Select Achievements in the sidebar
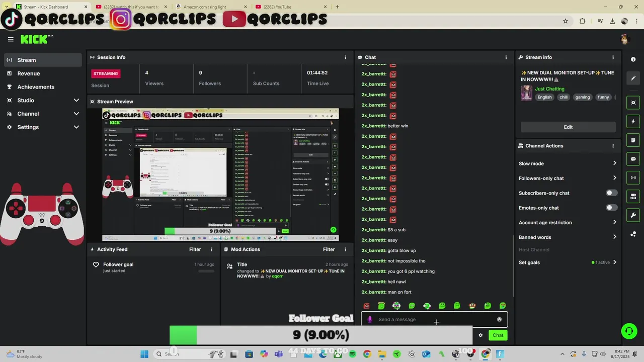The width and height of the screenshot is (644, 362). point(43,87)
